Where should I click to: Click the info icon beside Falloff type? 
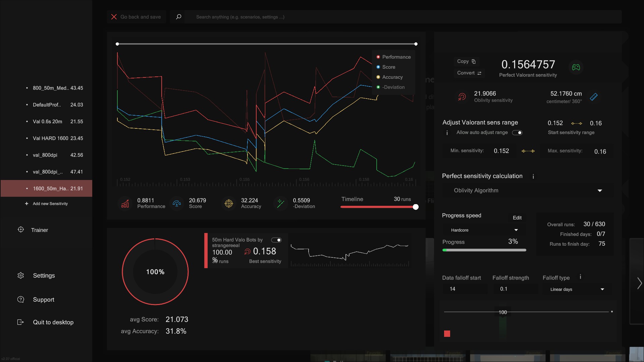[580, 277]
